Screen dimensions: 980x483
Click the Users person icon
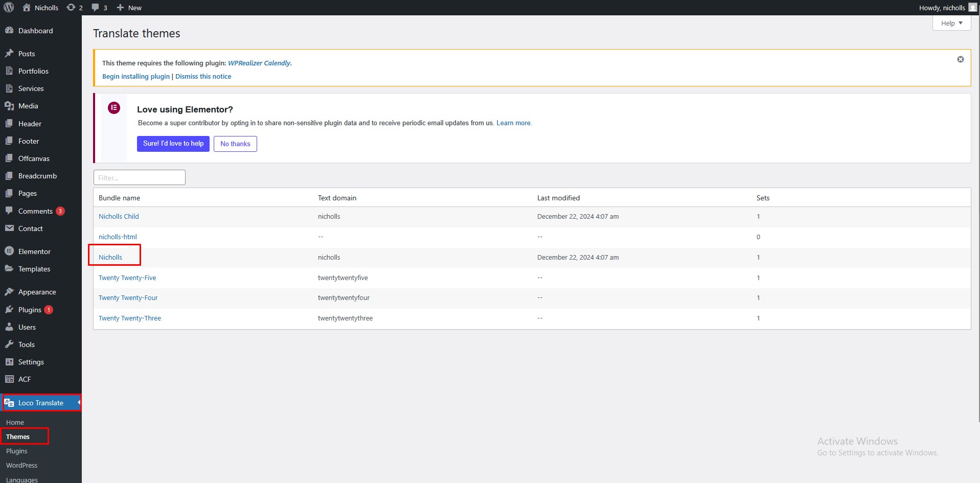point(9,327)
